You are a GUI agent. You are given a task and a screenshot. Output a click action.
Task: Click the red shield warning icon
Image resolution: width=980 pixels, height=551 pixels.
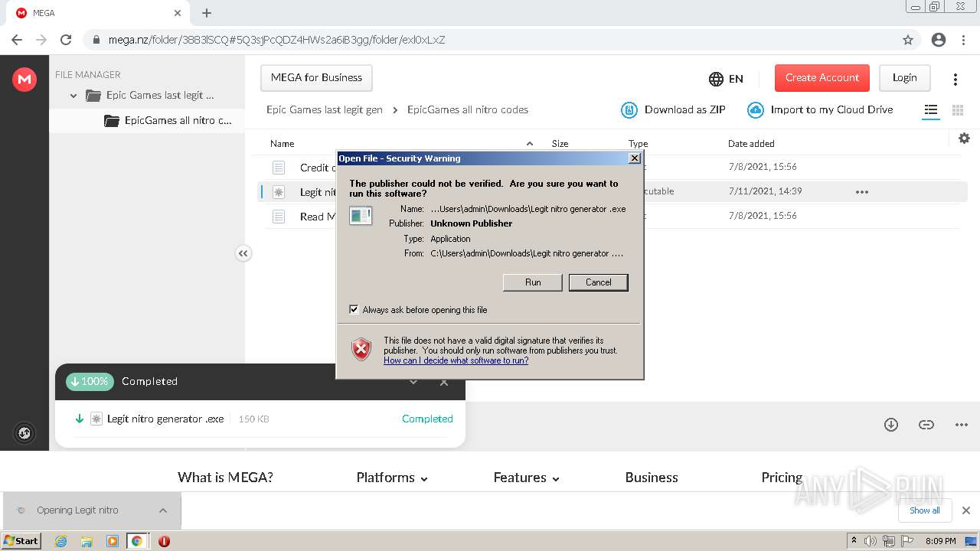361,350
